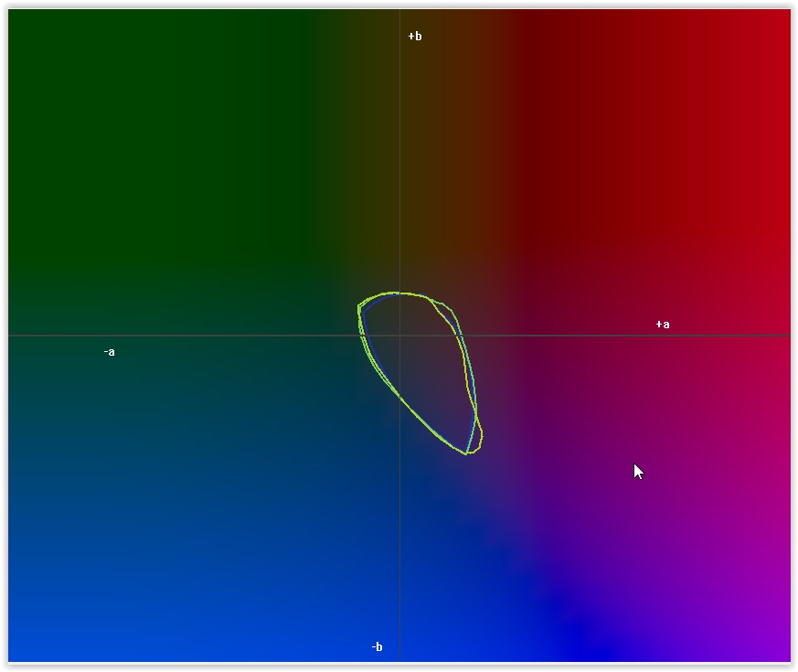Click the vertical axis line above -b label
Viewport: 798px width, 672px height.
click(x=399, y=594)
